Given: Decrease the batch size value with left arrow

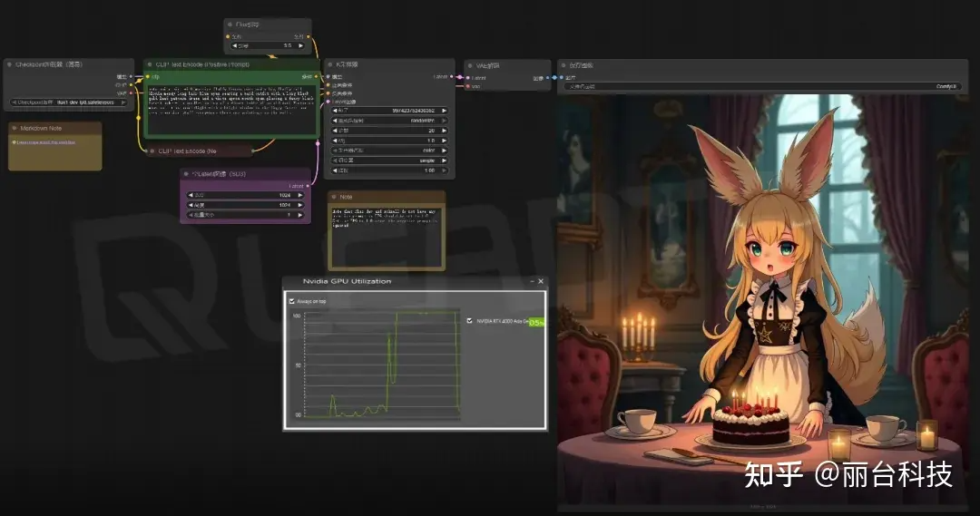Looking at the screenshot, I should [191, 215].
